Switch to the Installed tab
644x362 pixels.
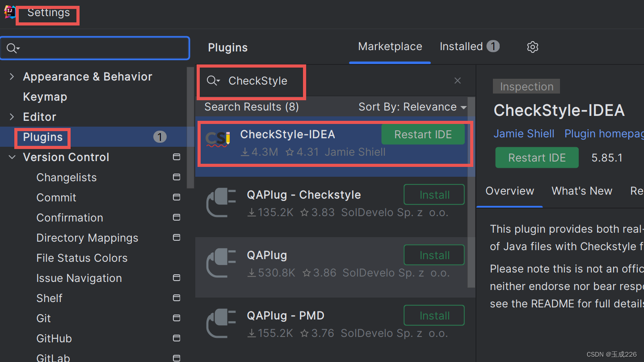pyautogui.click(x=469, y=47)
